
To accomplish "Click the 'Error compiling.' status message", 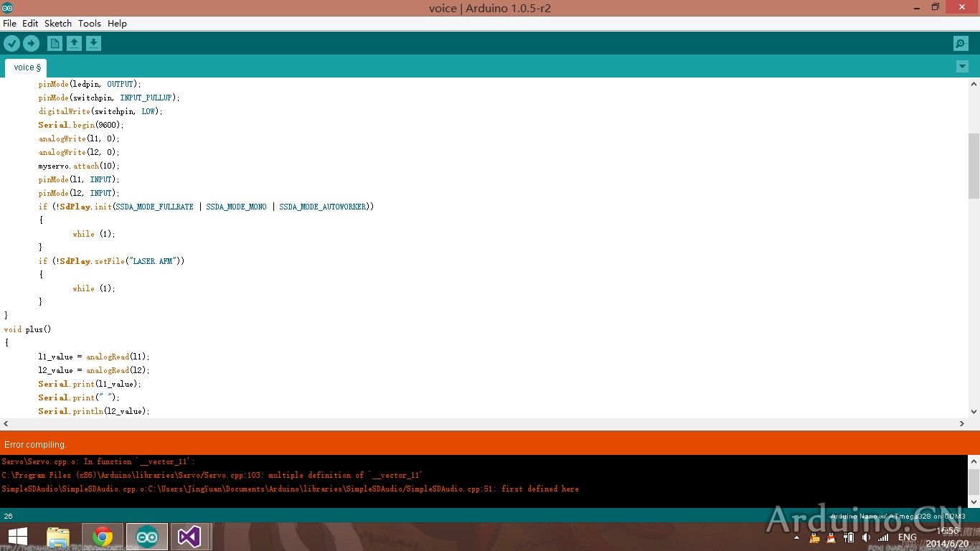I will pos(36,445).
